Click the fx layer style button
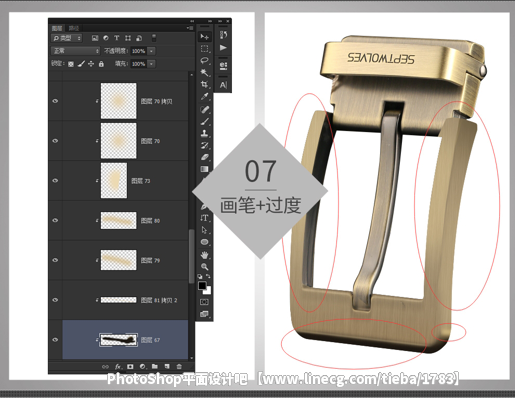 118,366
